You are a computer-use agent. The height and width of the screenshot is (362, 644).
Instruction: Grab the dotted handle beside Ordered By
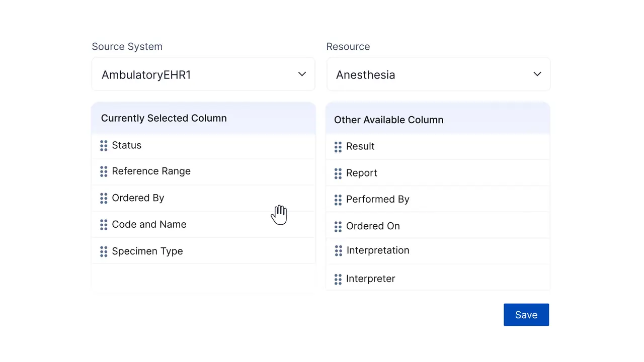coord(104,198)
